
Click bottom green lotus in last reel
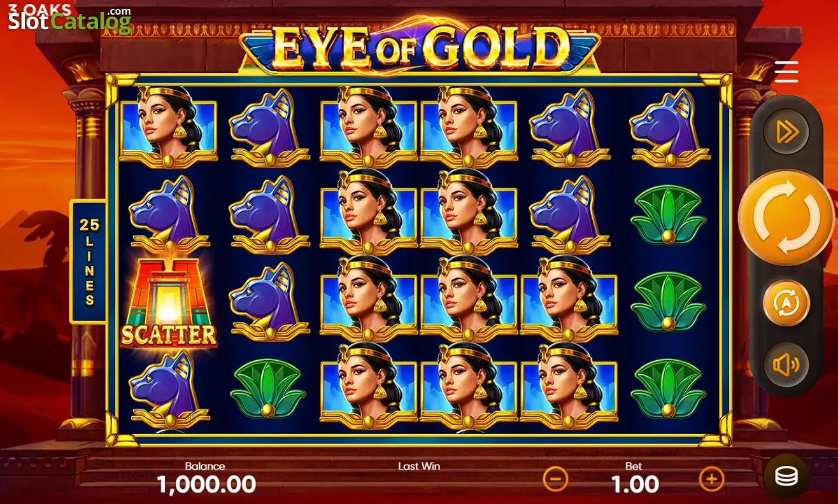click(x=669, y=388)
